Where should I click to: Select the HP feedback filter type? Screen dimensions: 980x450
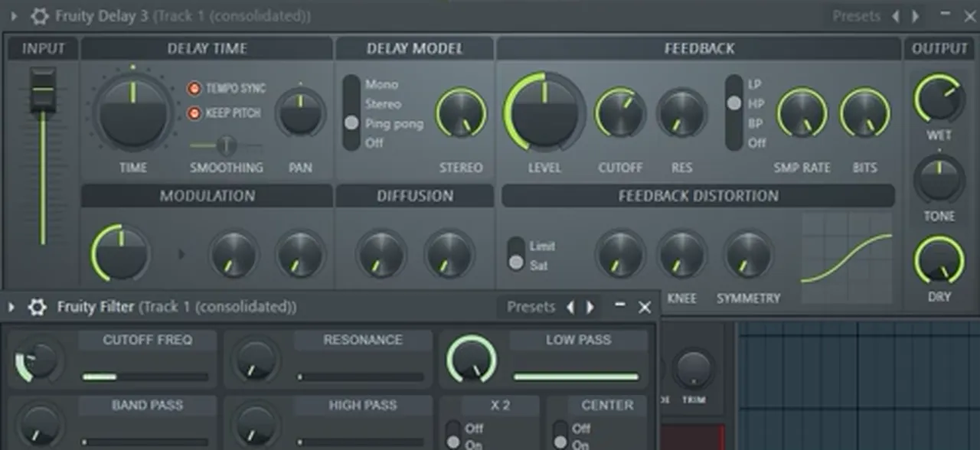(x=756, y=103)
